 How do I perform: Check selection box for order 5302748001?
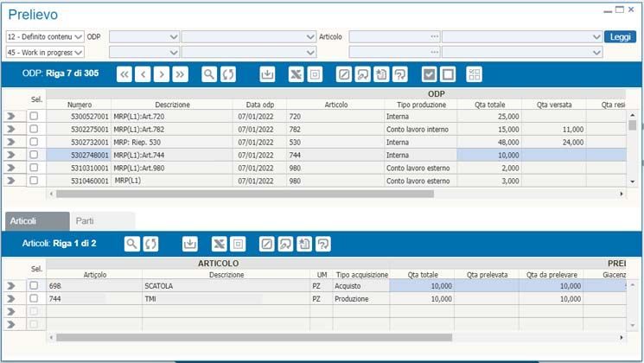(x=34, y=154)
